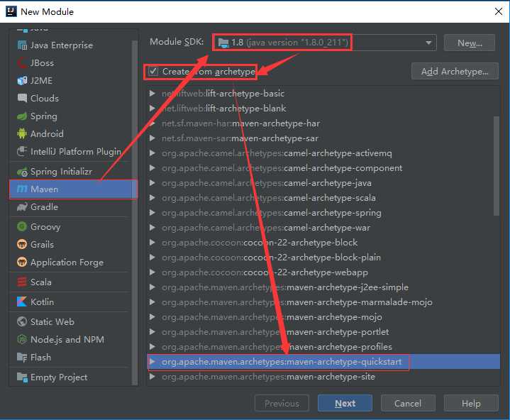Expand the lift-archetype-blank entry
The width and height of the screenshot is (510, 420).
pos(152,109)
